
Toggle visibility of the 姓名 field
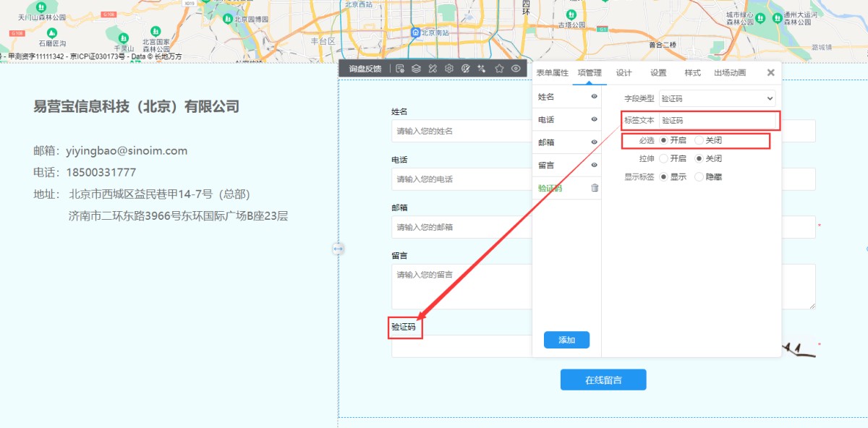tap(594, 96)
